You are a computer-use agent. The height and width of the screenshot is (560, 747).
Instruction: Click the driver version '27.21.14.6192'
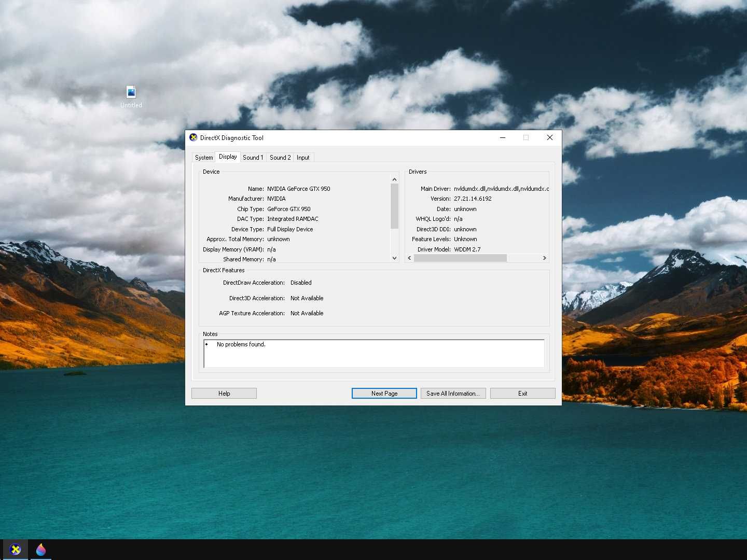pos(473,199)
